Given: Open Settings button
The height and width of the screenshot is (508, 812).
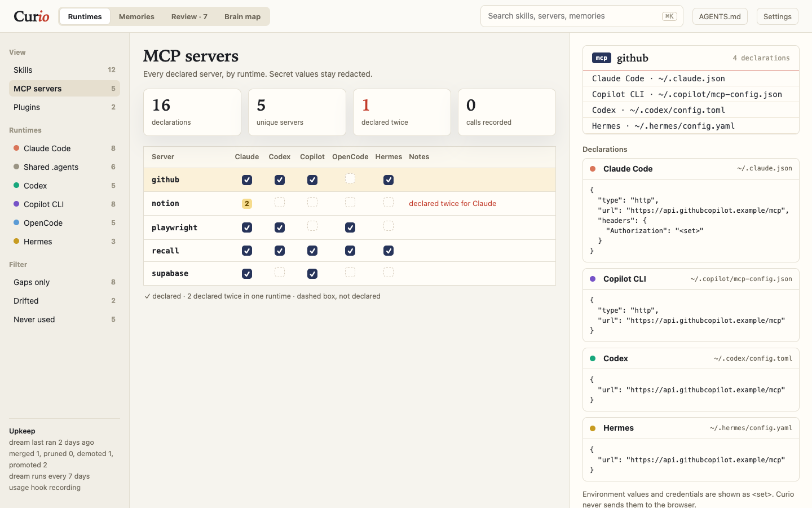Looking at the screenshot, I should coord(778,16).
